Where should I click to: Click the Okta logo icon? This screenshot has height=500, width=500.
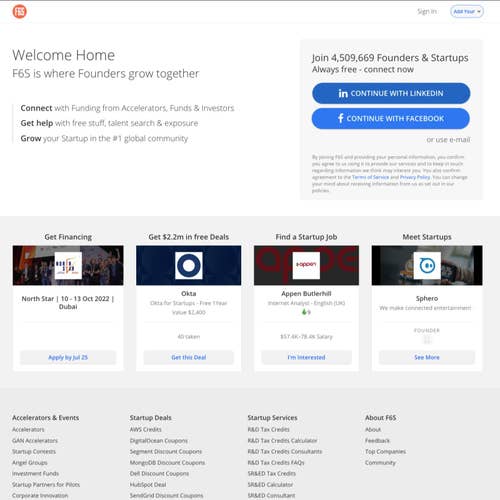(189, 265)
